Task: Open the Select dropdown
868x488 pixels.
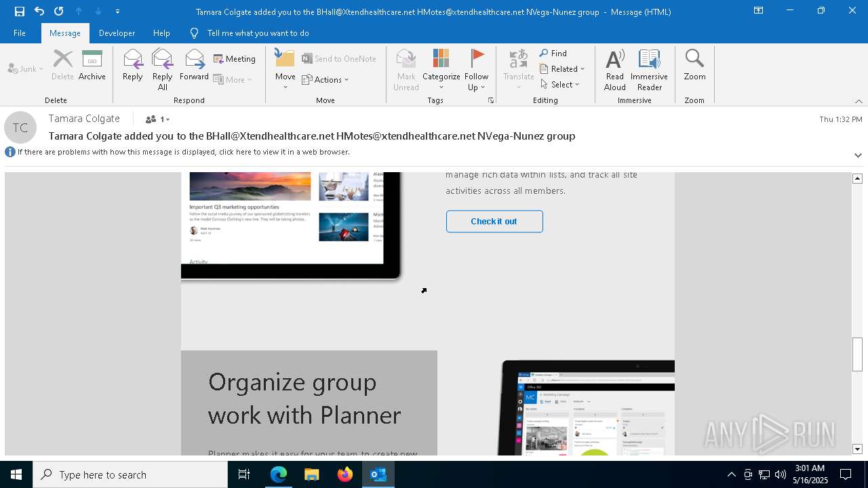Action: point(560,84)
